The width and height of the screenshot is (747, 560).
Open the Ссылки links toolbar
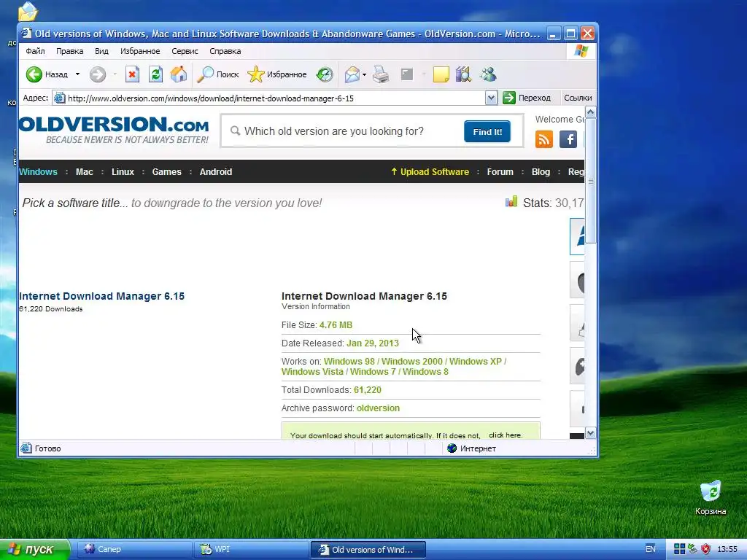(x=578, y=98)
